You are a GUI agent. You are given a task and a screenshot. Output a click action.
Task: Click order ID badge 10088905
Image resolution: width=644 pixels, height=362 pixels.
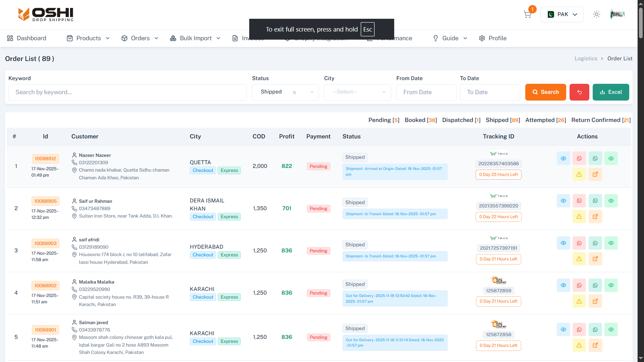45,201
